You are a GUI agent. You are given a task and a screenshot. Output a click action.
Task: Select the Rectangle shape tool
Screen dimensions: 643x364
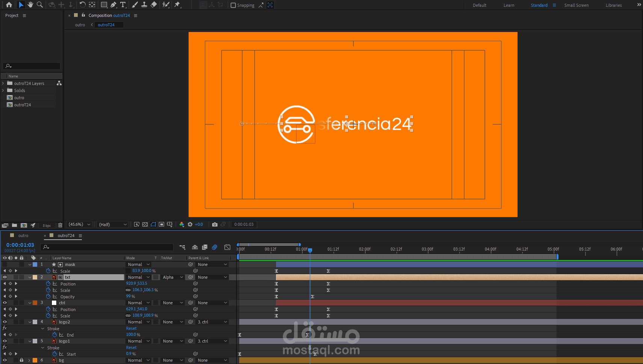coord(104,5)
